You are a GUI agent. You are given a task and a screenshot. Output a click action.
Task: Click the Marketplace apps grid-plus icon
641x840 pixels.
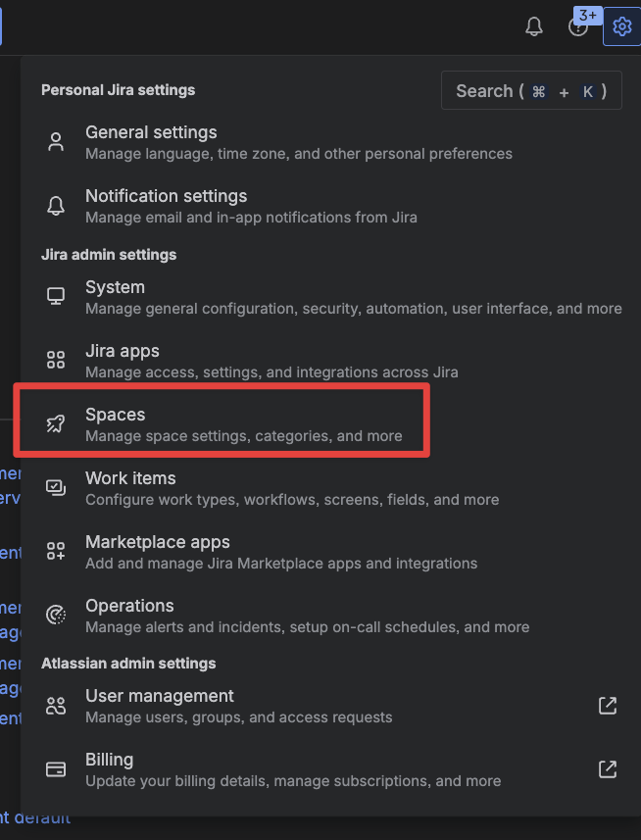(x=56, y=551)
